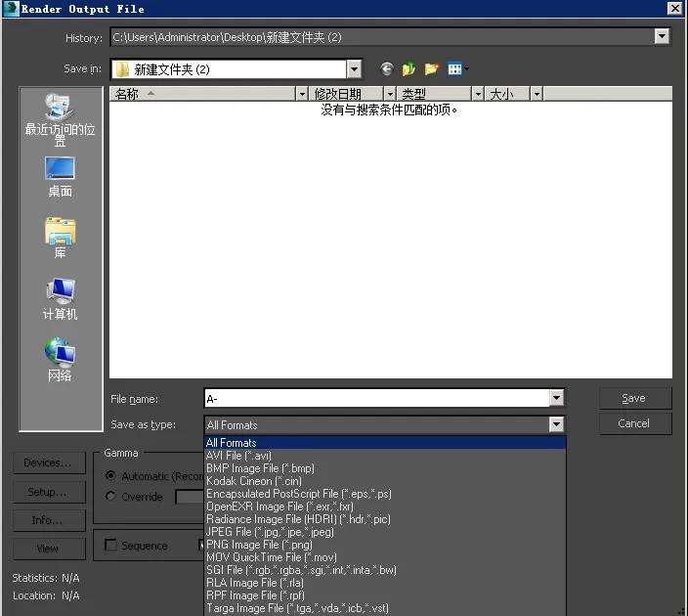
Task: Choose Encapsulated PostScript File format
Action: point(385,494)
